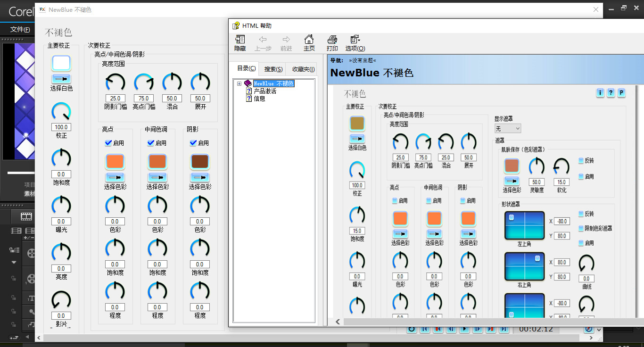Click the down chevron right of the compass icon
This screenshot has height=347, width=644.
[599, 330]
